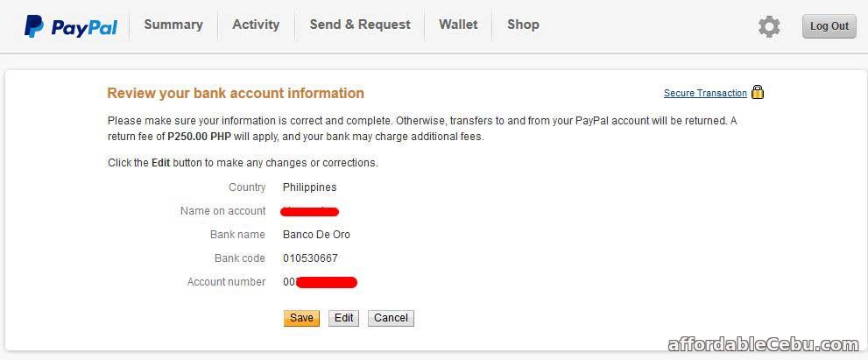Open the Wallet tab
The width and height of the screenshot is (868, 360).
(458, 25)
